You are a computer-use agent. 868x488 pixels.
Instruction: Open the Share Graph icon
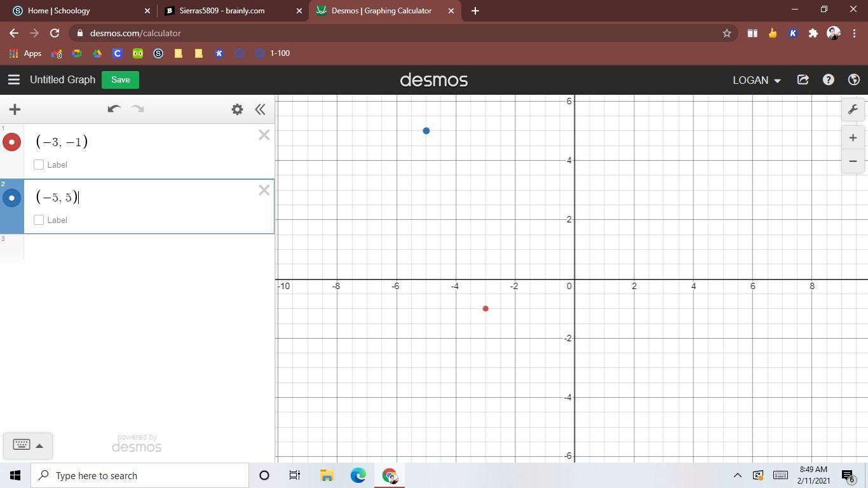tap(803, 80)
